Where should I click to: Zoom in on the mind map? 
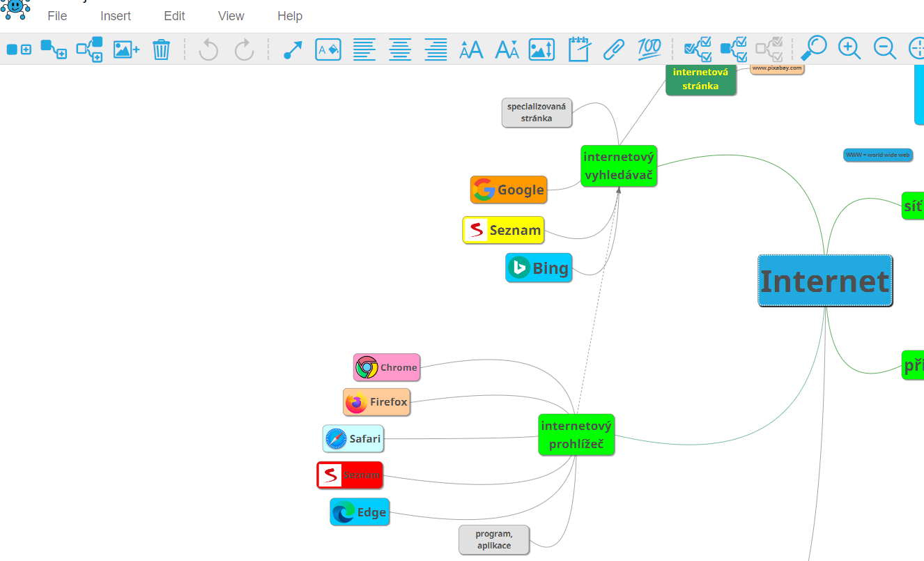[849, 49]
